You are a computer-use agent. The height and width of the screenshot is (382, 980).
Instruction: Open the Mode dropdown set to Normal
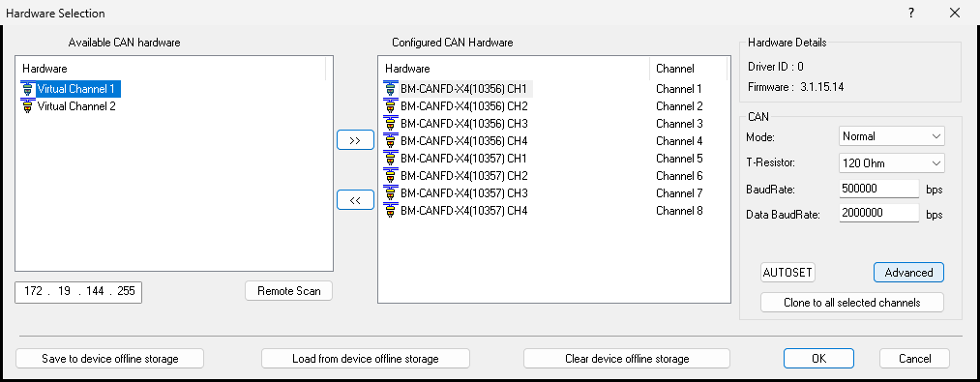891,135
